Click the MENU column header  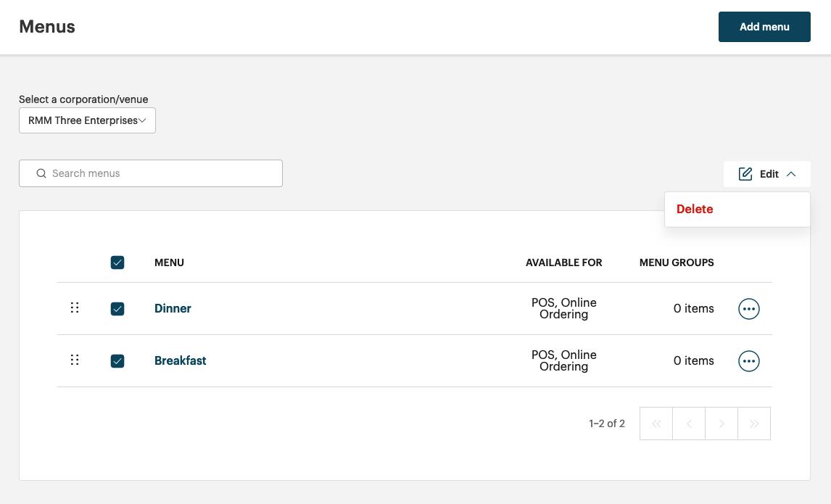click(x=169, y=263)
